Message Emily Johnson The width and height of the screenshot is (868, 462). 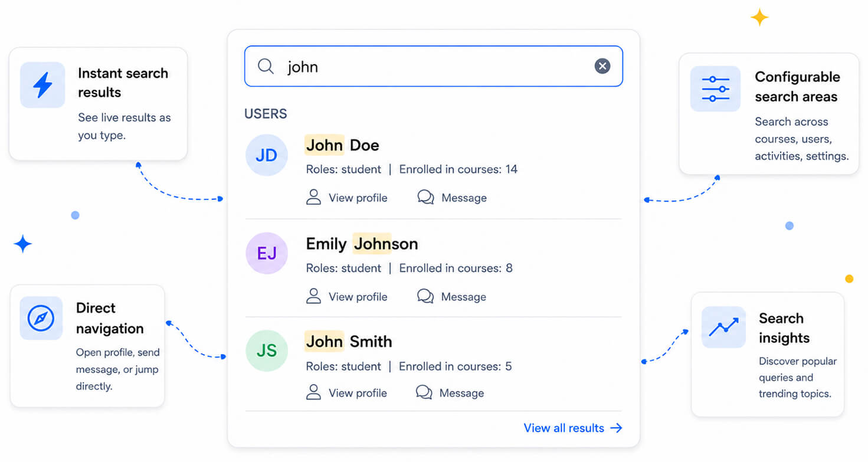tap(452, 297)
